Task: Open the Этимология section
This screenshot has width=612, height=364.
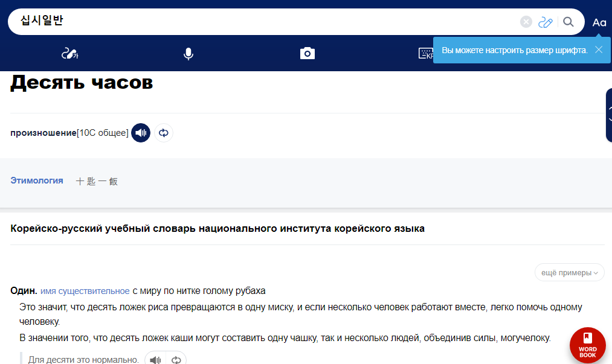Action: (x=36, y=180)
